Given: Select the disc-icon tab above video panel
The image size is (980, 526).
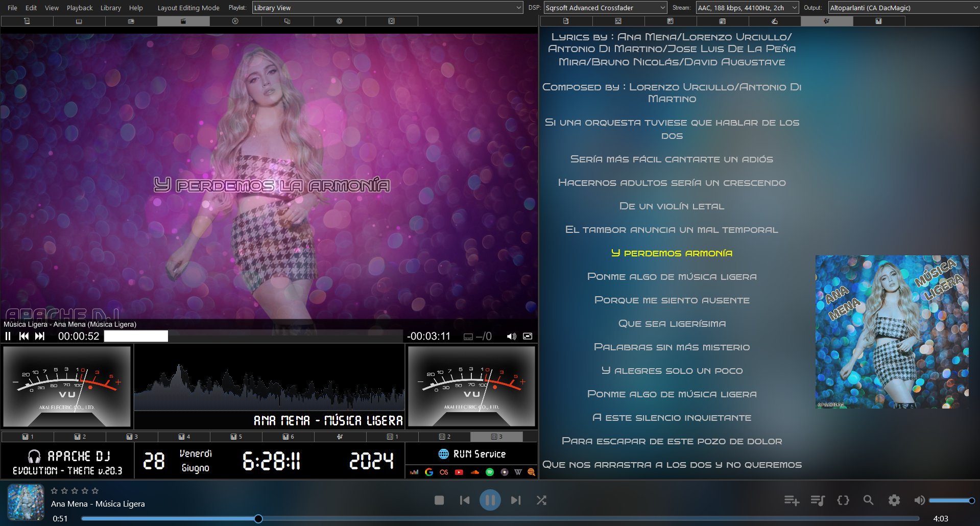Looking at the screenshot, I should coord(235,21).
